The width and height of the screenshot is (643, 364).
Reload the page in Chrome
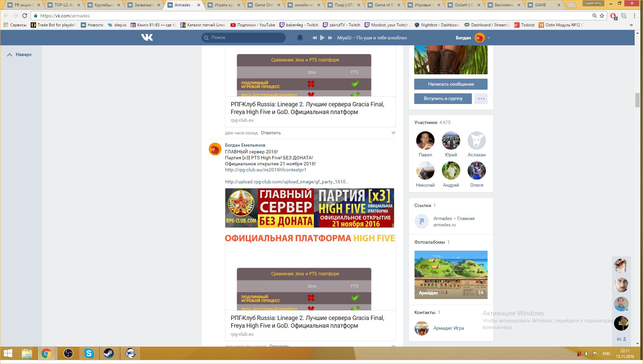(25, 16)
